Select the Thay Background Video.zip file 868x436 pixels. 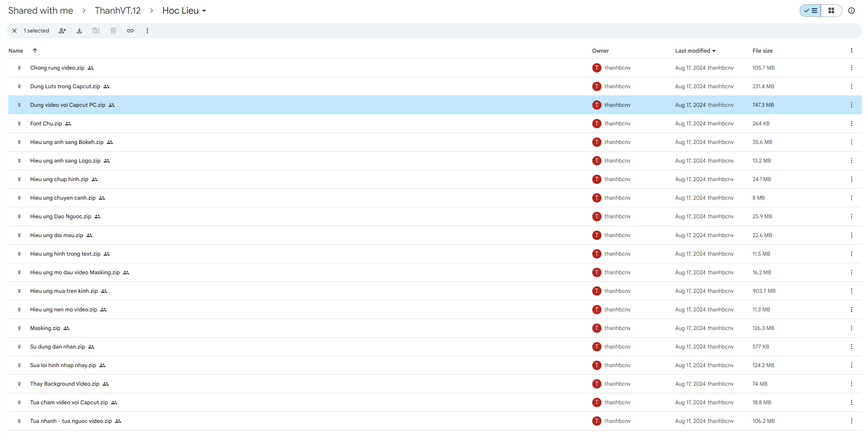tap(65, 384)
